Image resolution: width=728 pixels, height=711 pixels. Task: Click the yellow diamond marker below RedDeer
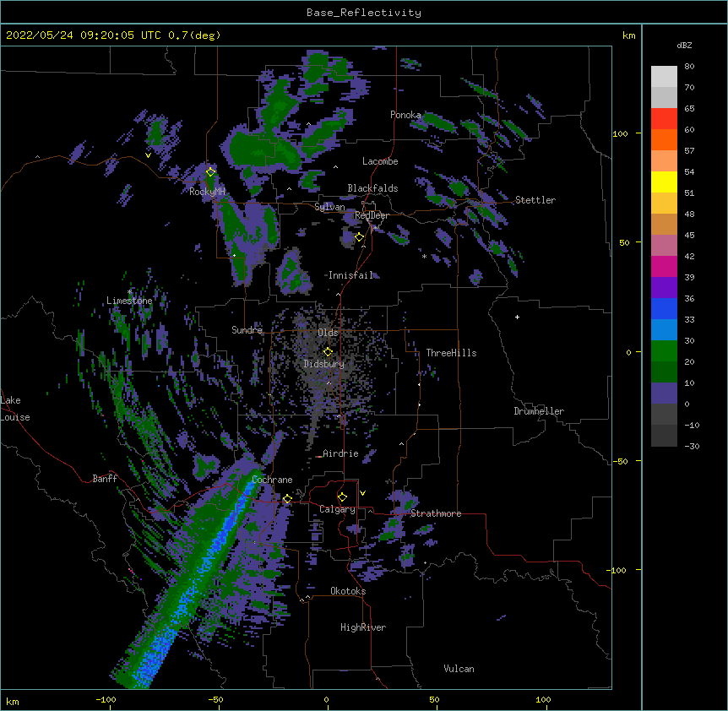(359, 237)
